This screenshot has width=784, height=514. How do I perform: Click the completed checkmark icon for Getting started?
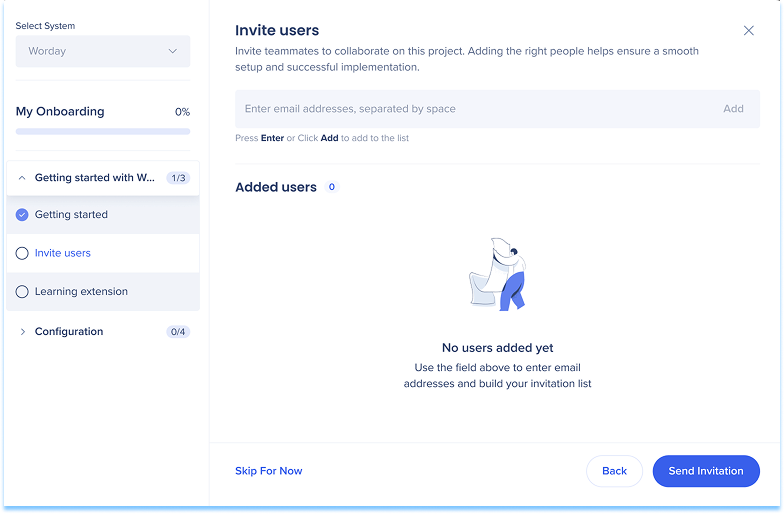22,215
